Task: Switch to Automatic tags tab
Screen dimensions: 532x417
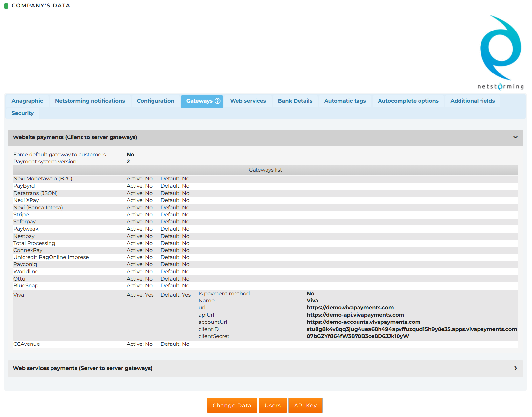Action: [x=345, y=101]
